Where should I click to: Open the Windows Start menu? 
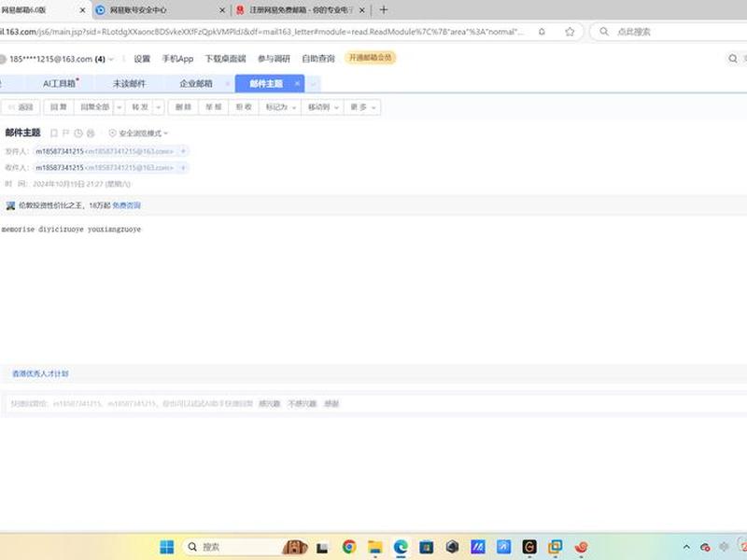pos(167,547)
